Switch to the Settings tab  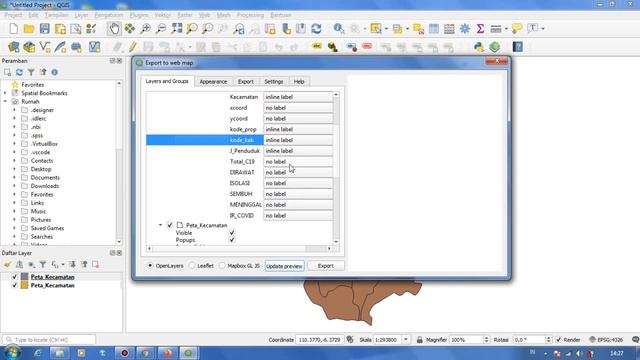point(273,82)
